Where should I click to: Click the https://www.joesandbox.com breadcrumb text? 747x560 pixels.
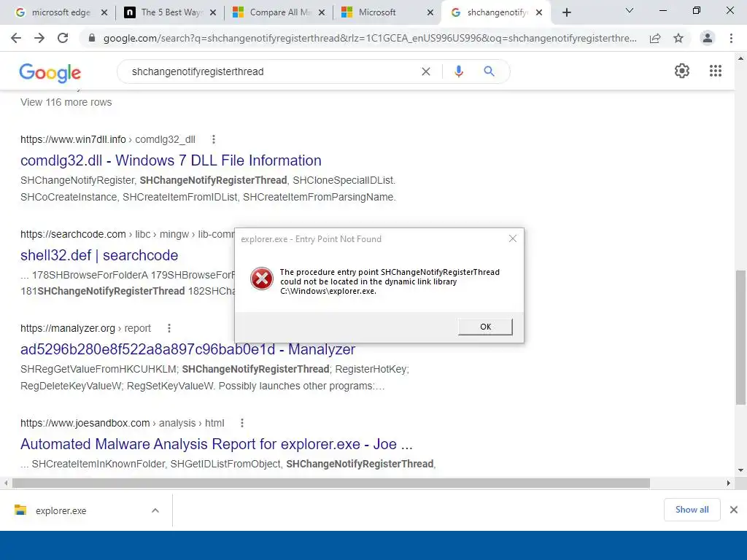85,423
